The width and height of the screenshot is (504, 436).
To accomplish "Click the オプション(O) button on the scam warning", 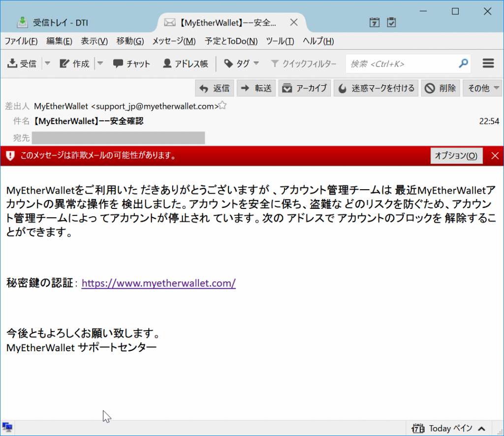I will (456, 156).
